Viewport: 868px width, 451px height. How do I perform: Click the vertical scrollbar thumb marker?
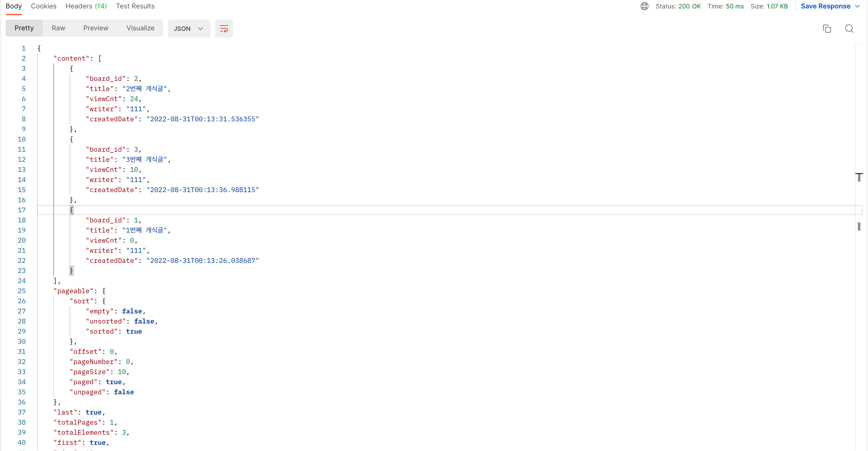point(859,227)
